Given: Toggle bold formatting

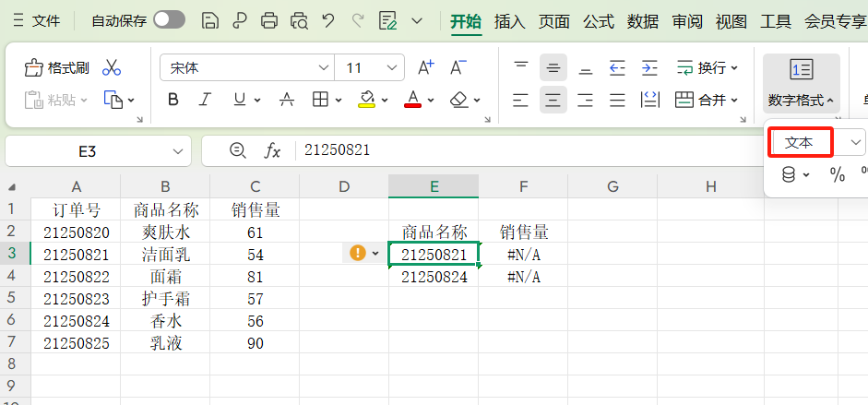Looking at the screenshot, I should point(173,101).
